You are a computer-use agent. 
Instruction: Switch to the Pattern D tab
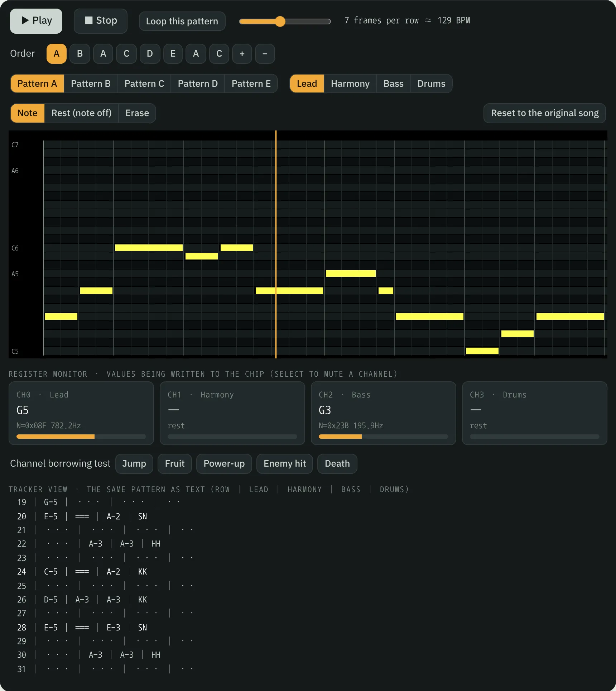coord(198,84)
